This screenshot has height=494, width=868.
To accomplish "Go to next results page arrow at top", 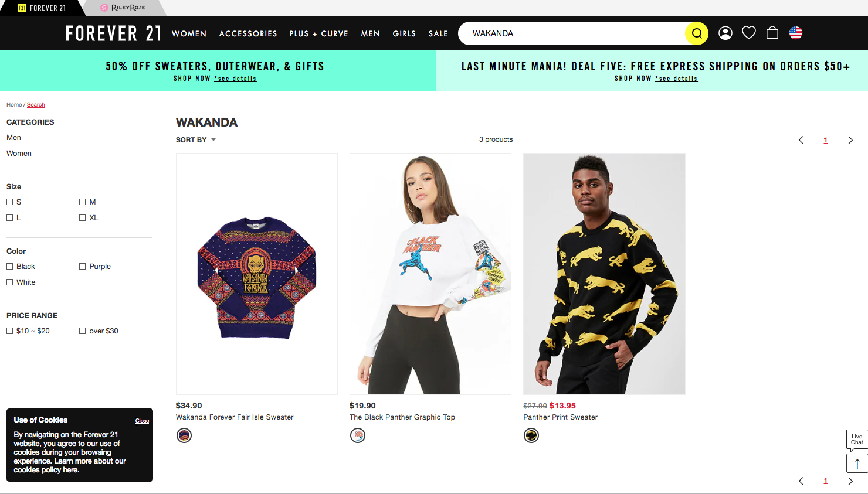I will [x=850, y=140].
